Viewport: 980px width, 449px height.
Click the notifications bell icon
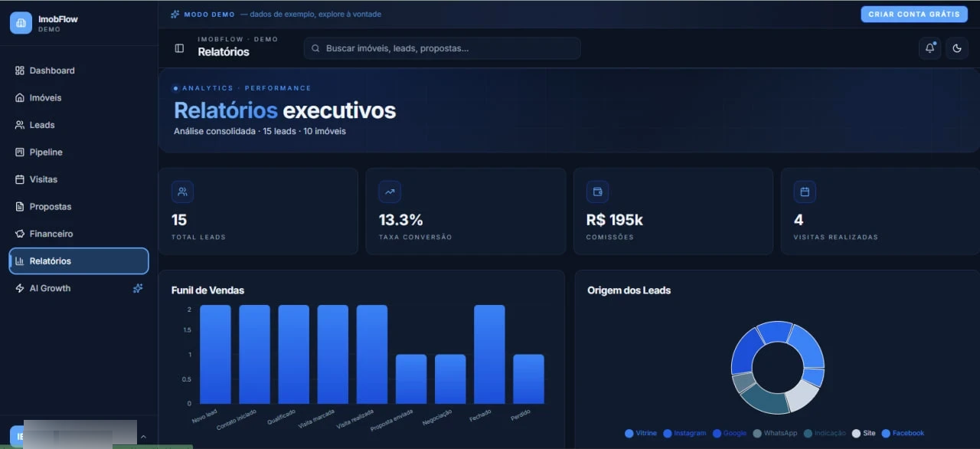tap(930, 48)
